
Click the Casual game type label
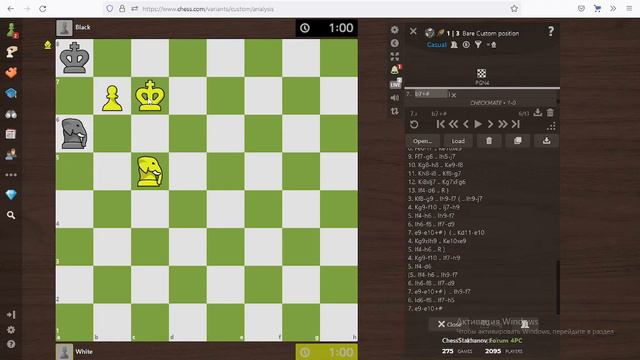(x=436, y=45)
